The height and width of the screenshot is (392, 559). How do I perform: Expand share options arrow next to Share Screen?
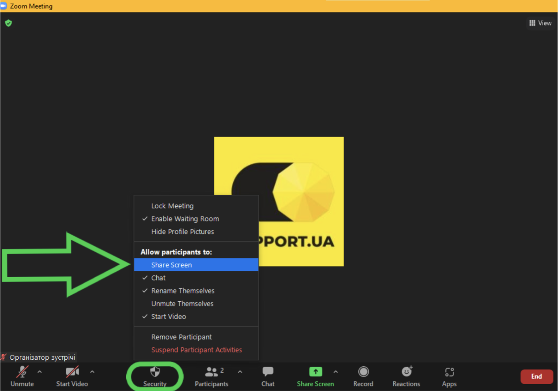click(x=336, y=372)
